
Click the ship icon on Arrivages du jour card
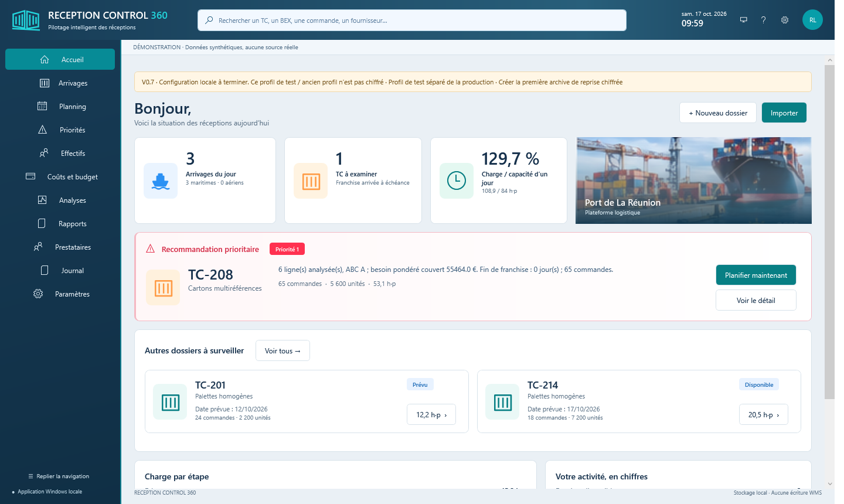[x=161, y=181]
